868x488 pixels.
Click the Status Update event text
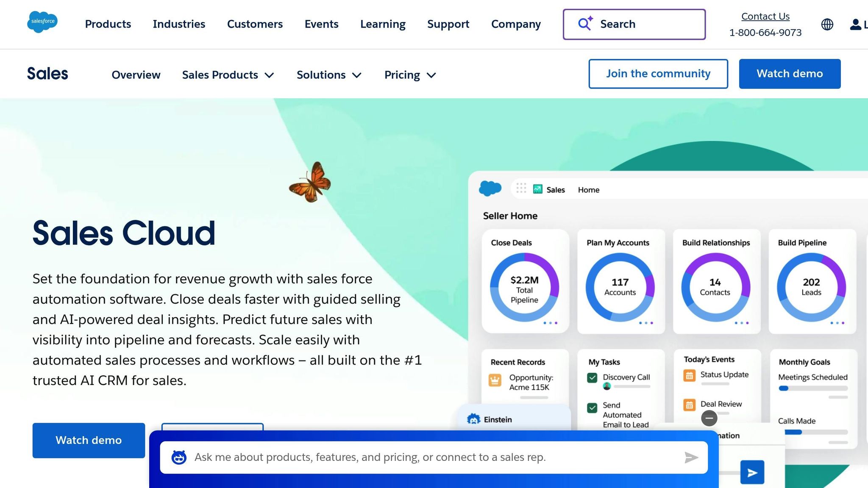(724, 374)
